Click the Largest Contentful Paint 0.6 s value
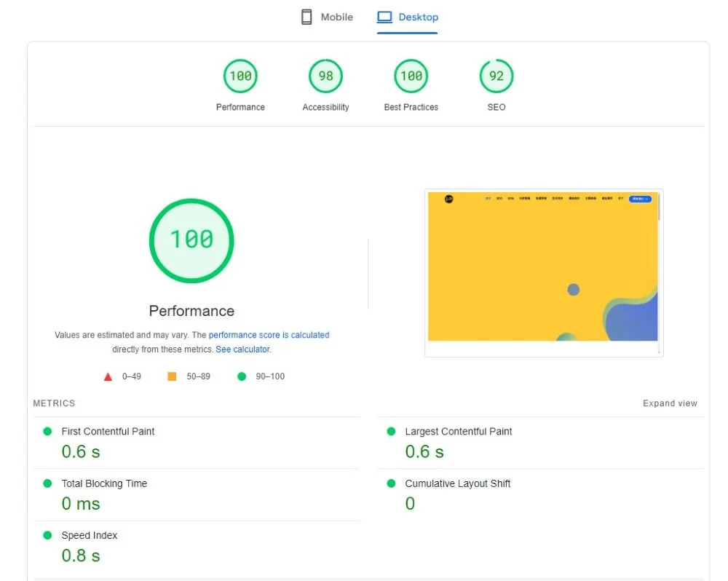 tap(424, 452)
